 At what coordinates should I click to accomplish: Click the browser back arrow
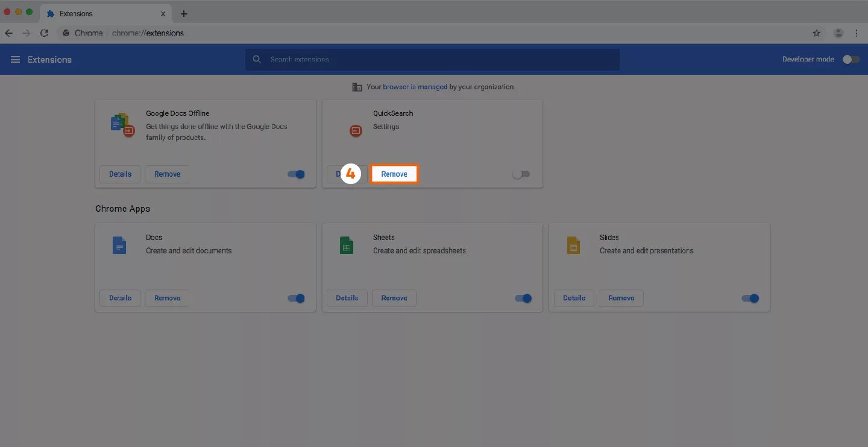click(x=8, y=33)
